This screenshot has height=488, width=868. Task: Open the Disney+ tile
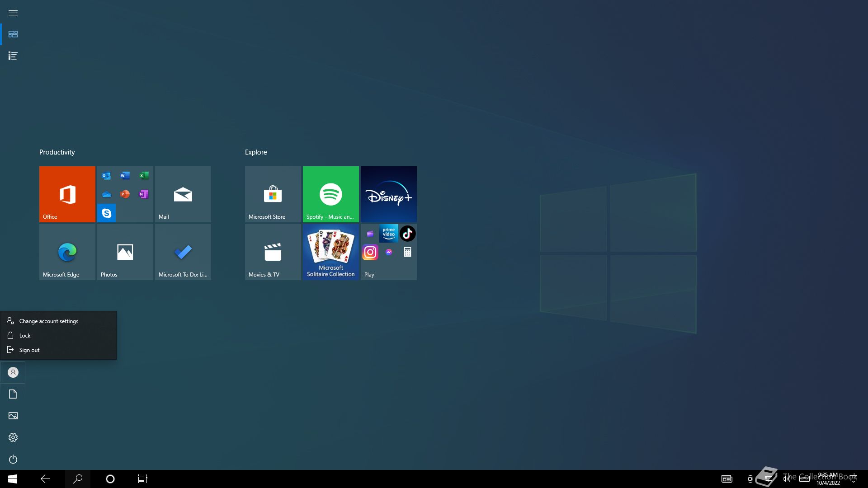pos(389,194)
